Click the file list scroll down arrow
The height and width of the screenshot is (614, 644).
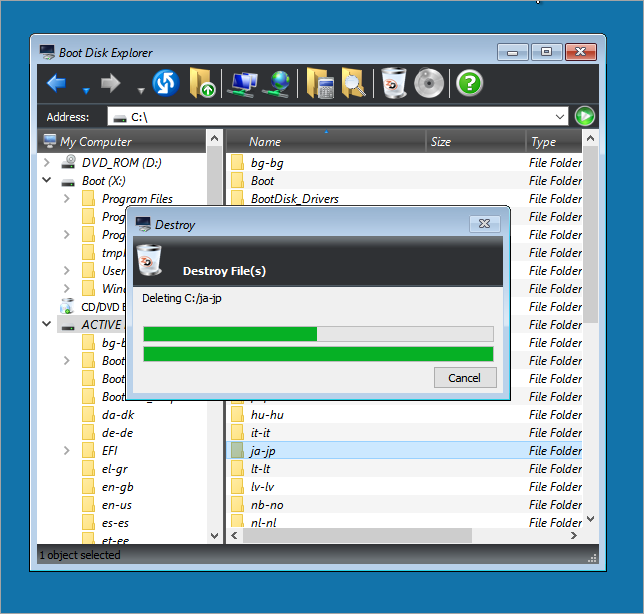591,519
